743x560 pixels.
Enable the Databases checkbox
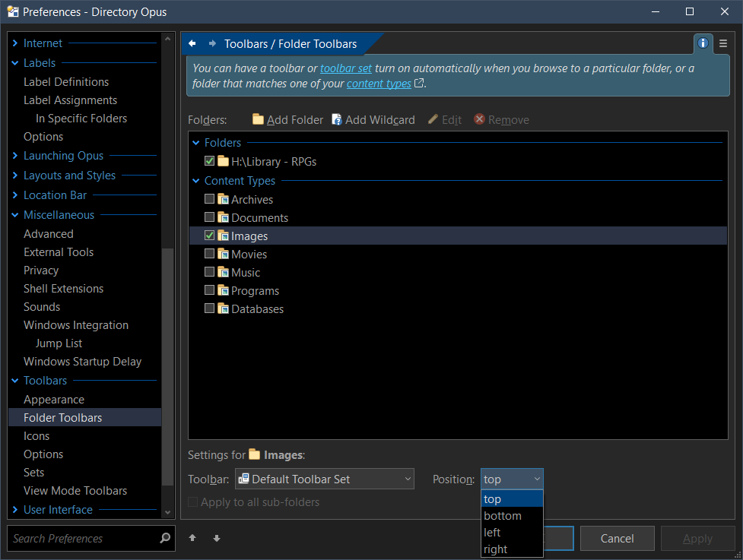click(209, 308)
